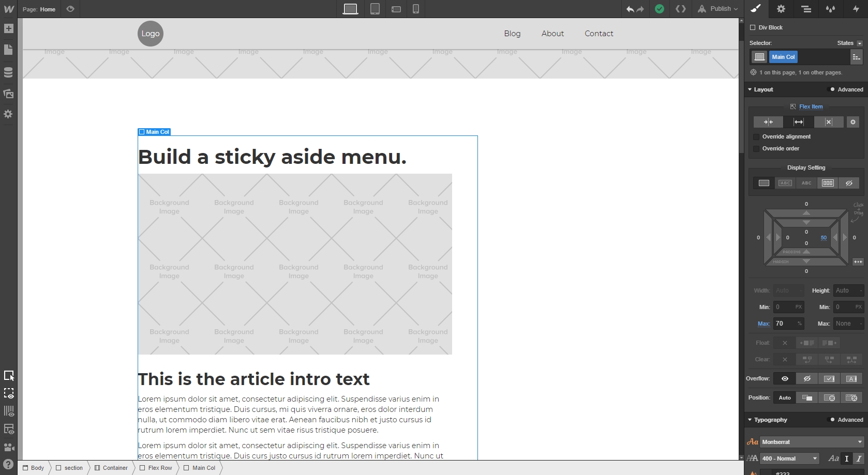Check the green save status icon
The image size is (868, 475).
click(660, 9)
